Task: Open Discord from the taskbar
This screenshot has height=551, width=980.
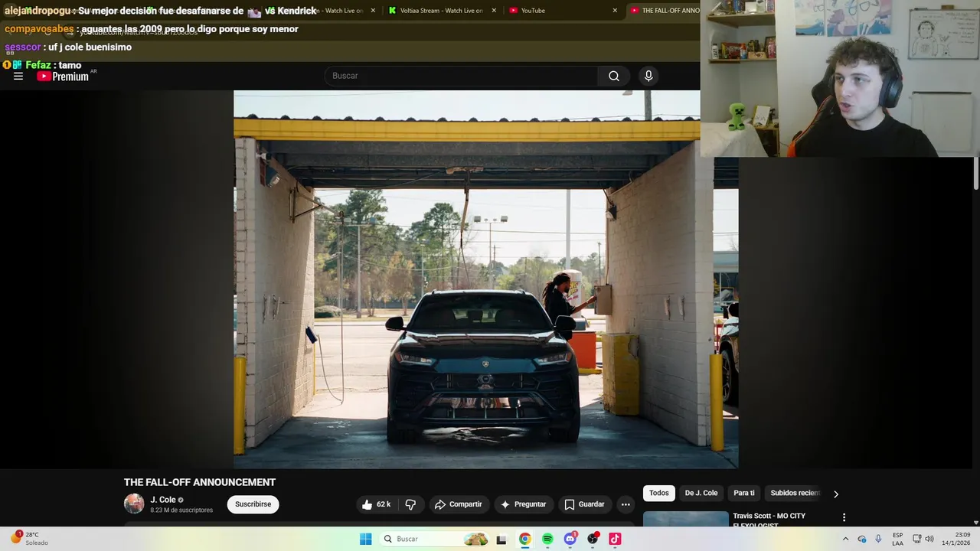Action: tap(570, 539)
